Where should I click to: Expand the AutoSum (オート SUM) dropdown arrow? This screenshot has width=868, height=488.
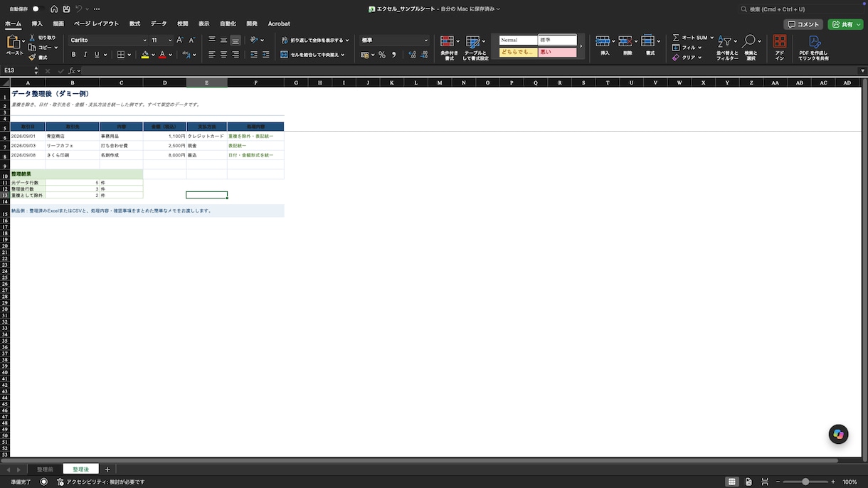tap(711, 38)
